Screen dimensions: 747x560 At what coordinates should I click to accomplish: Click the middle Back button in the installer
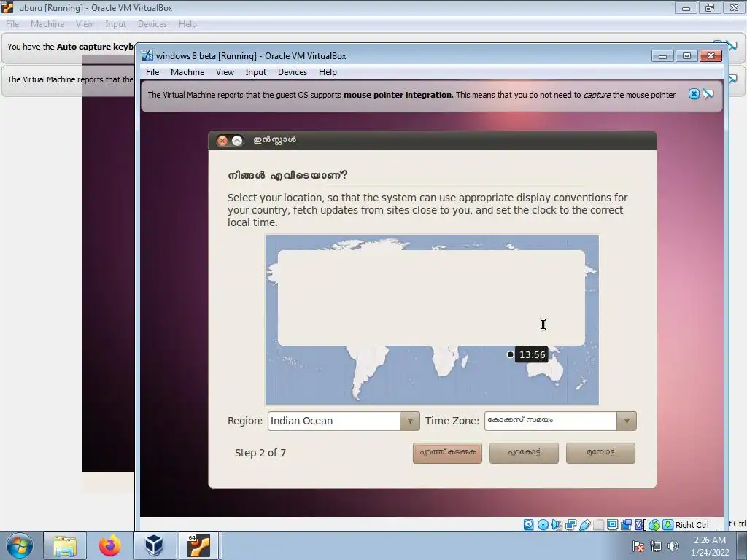pyautogui.click(x=524, y=453)
